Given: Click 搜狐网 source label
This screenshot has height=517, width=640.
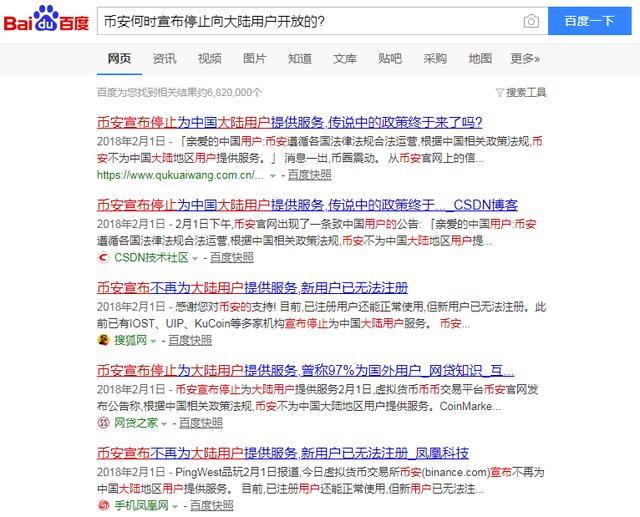Looking at the screenshot, I should pos(130,340).
